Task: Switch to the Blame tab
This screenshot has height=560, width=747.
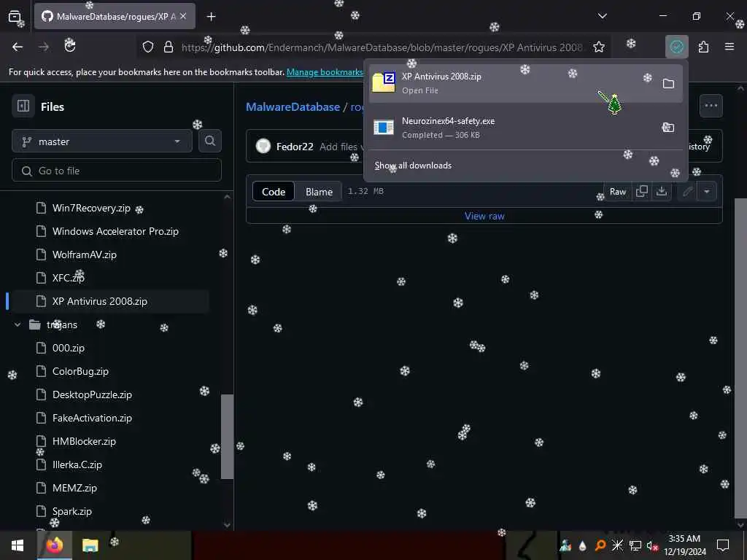Action: pos(319,192)
